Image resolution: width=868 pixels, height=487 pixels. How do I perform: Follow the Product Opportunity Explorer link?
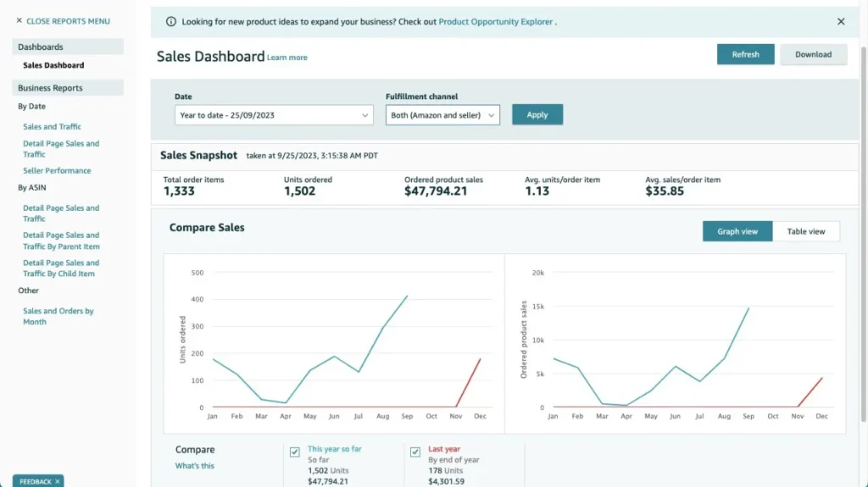[x=496, y=22]
